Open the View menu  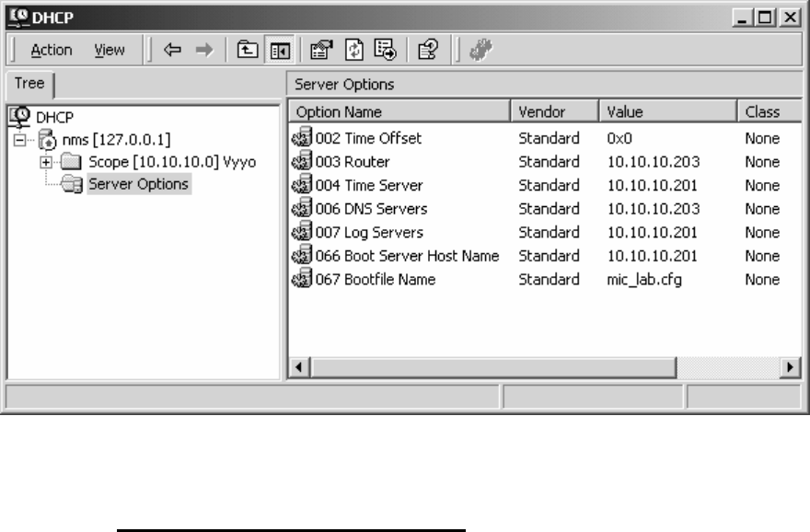(109, 50)
